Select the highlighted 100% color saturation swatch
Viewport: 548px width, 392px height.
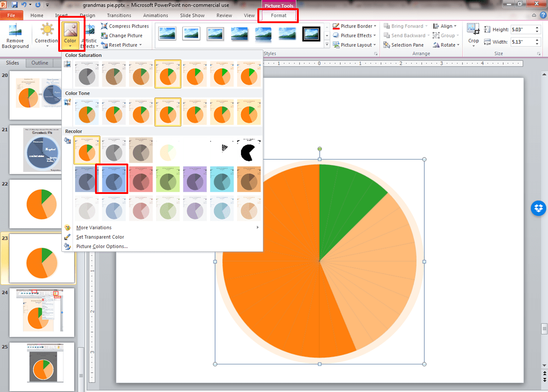point(168,74)
